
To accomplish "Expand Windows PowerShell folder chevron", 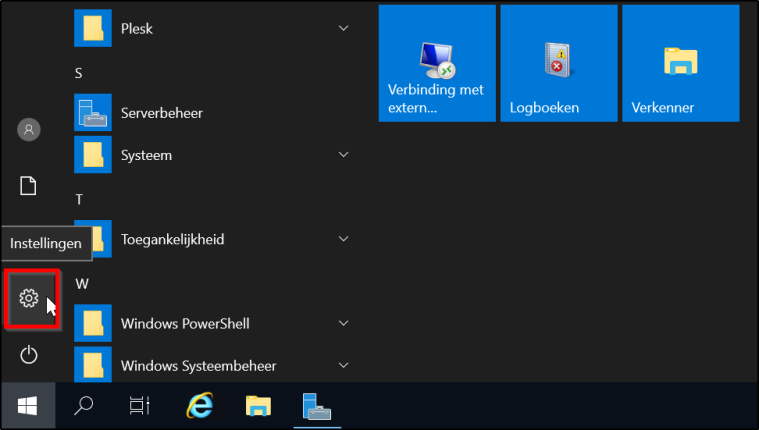I will [343, 323].
